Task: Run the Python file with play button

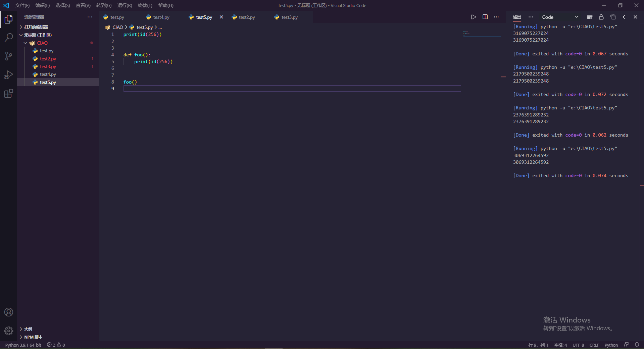Action: point(474,17)
